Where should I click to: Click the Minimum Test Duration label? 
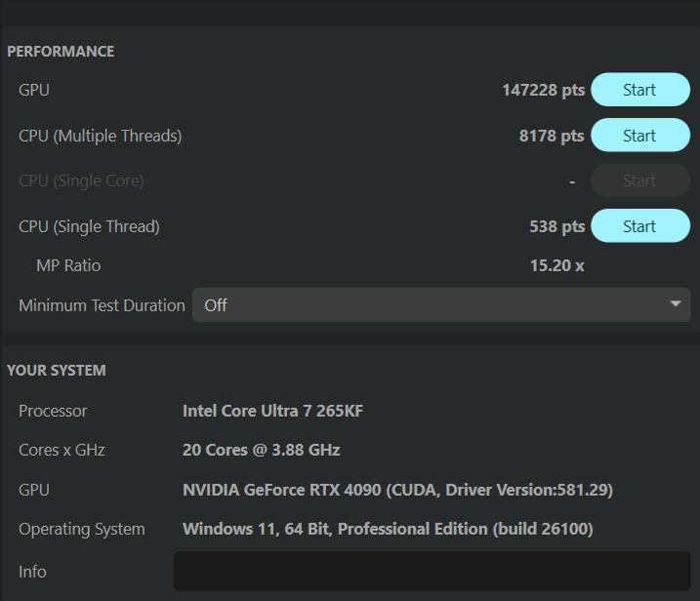[x=102, y=305]
